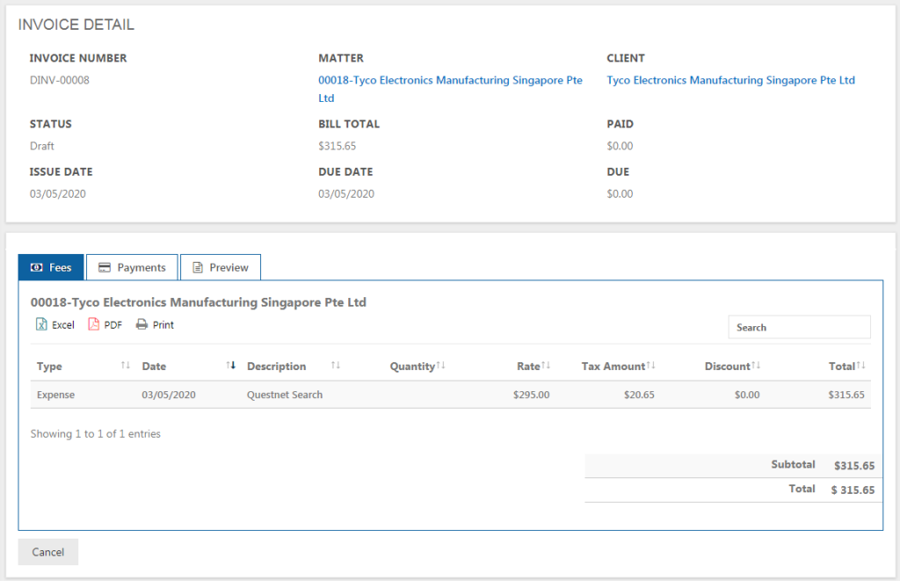This screenshot has height=588, width=900.
Task: Click the invoice number DINV-00008
Action: pos(60,80)
